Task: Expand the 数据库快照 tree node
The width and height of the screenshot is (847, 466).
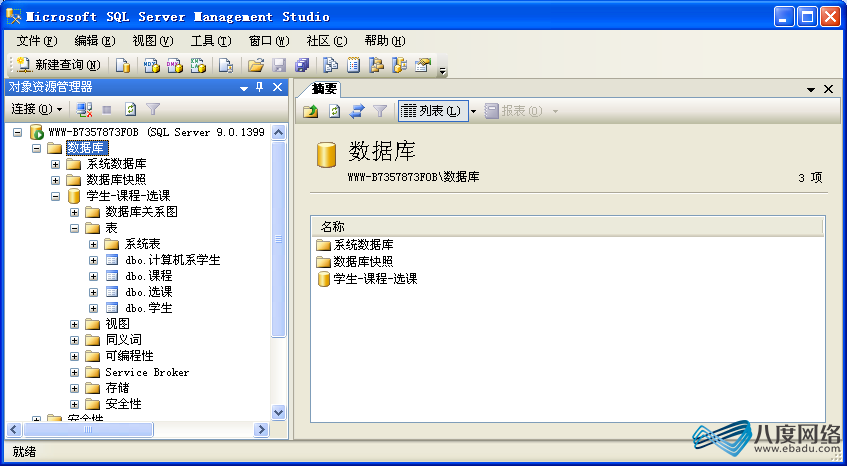Action: pyautogui.click(x=55, y=180)
